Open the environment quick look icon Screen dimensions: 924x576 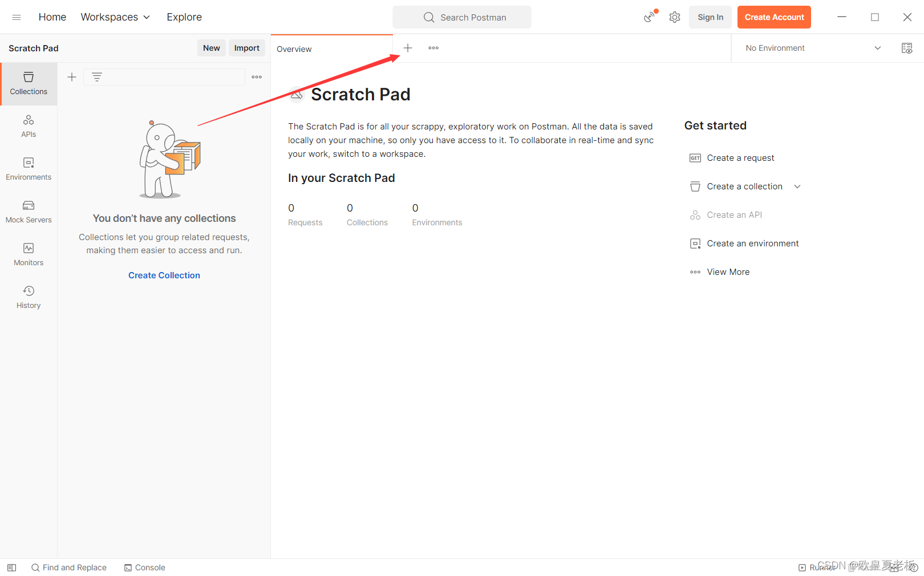[907, 48]
